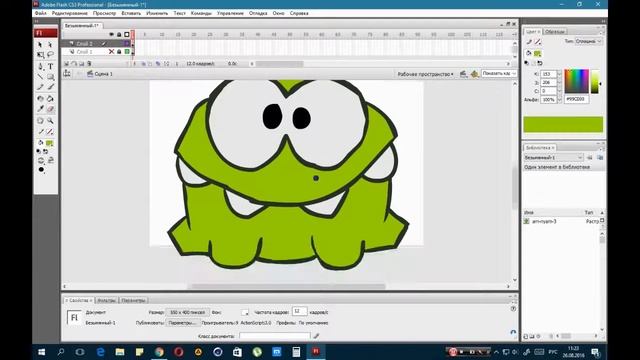Click the Edit Symbols icon near workspace menu
Image resolution: width=640 pixels, height=360 pixels.
pyautogui.click(x=474, y=74)
